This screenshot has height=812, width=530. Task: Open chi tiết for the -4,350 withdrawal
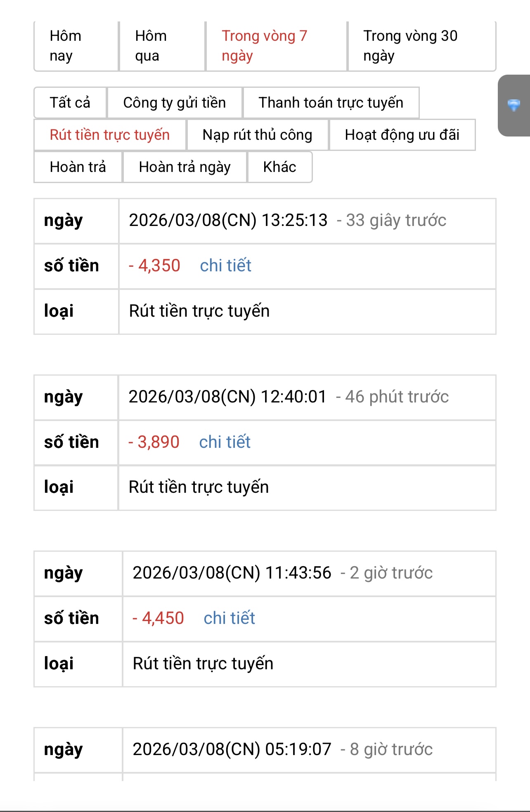coord(226,266)
